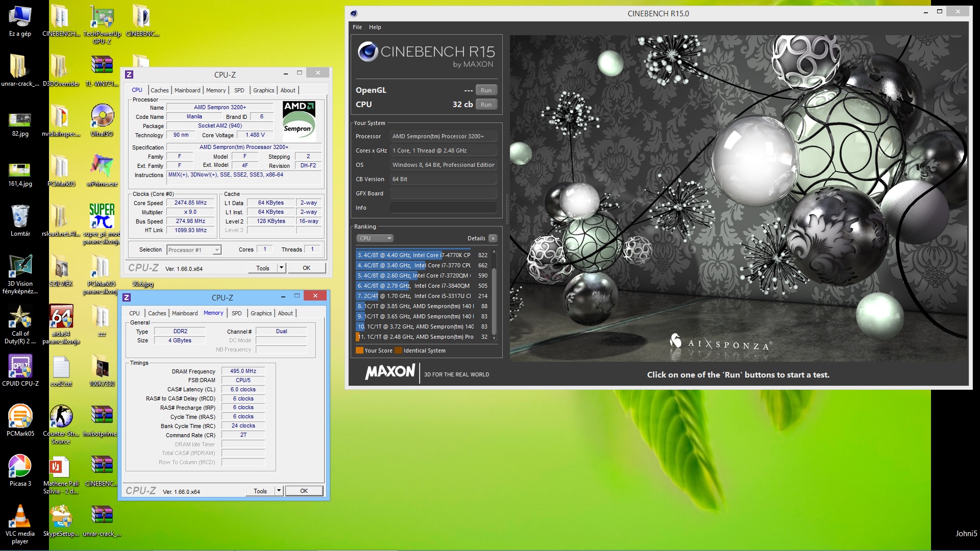
Task: Click OK in upper CPU-Z window
Action: 306,268
